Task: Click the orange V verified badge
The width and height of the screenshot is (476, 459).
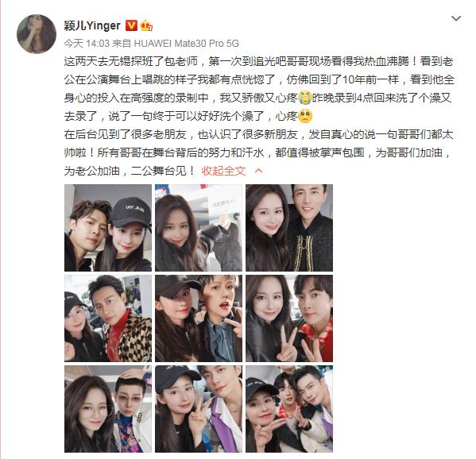Action: [x=131, y=25]
